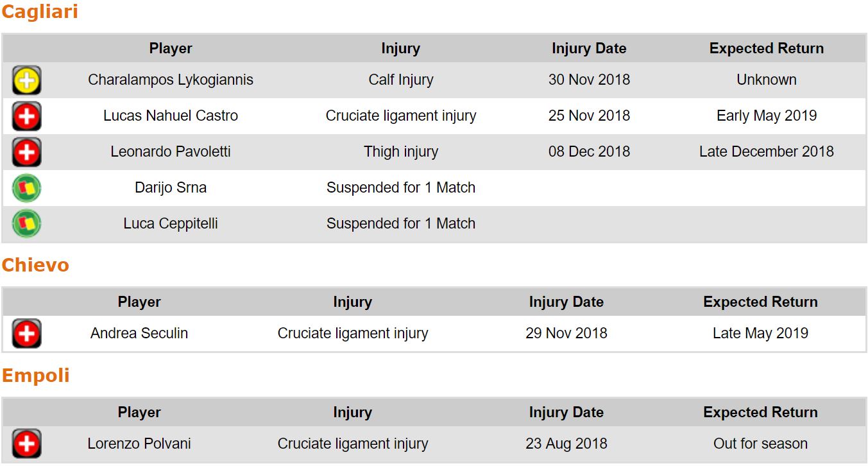868x466 pixels.
Task: Click 'Early May 2019' expected return cell
Action: tap(767, 116)
